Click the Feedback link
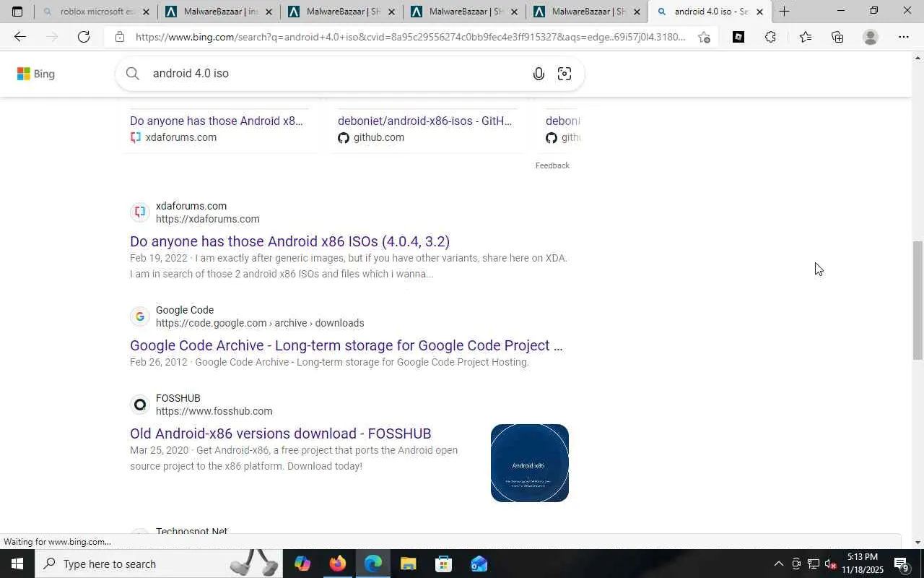924x578 pixels. pyautogui.click(x=552, y=165)
